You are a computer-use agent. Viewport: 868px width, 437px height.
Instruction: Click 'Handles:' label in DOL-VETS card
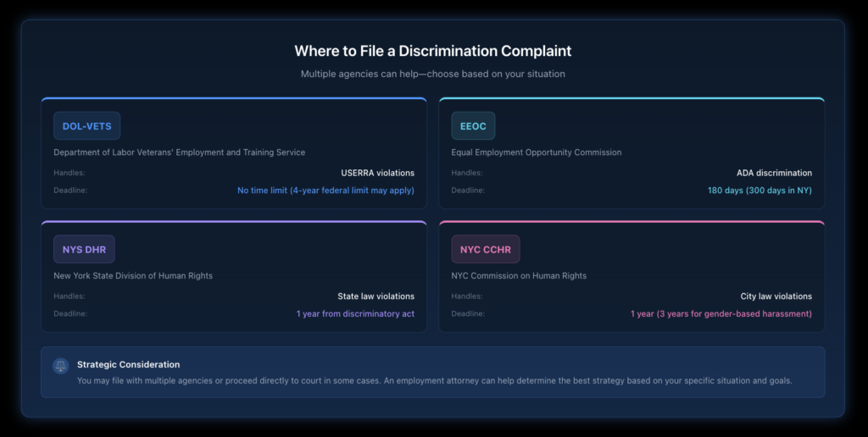pos(70,173)
